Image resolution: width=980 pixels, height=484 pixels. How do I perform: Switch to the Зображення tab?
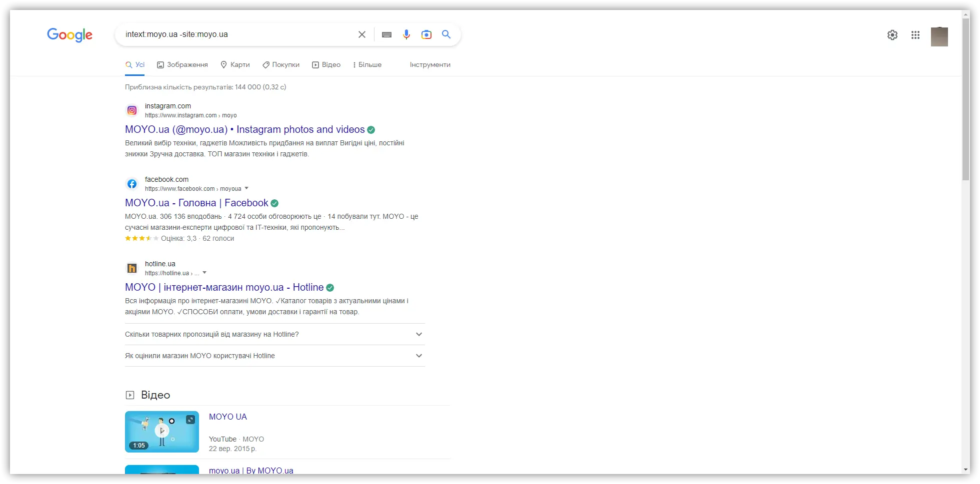tap(182, 64)
